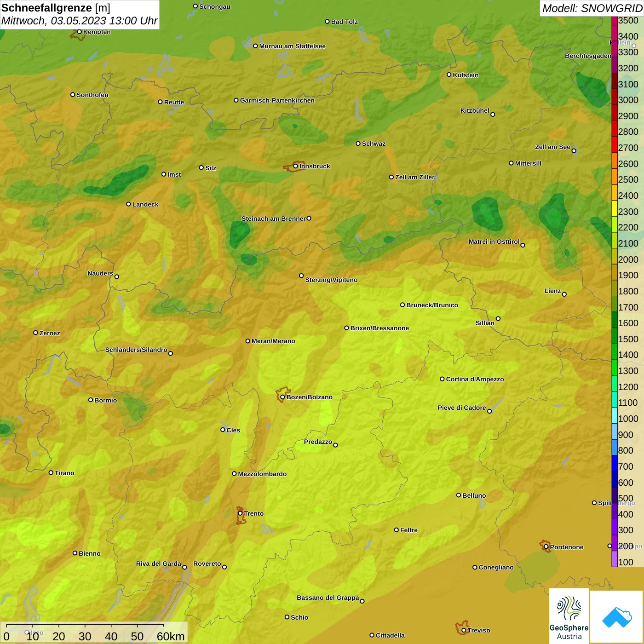Click the Innsbruck city marker
Viewport: 644px width, 644px height.
coord(296,166)
